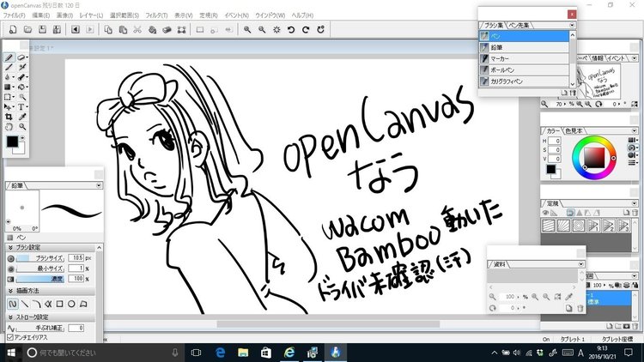The image size is (644, 362).
Task: Select the Pen tool in the toolbox
Action: (x=9, y=57)
